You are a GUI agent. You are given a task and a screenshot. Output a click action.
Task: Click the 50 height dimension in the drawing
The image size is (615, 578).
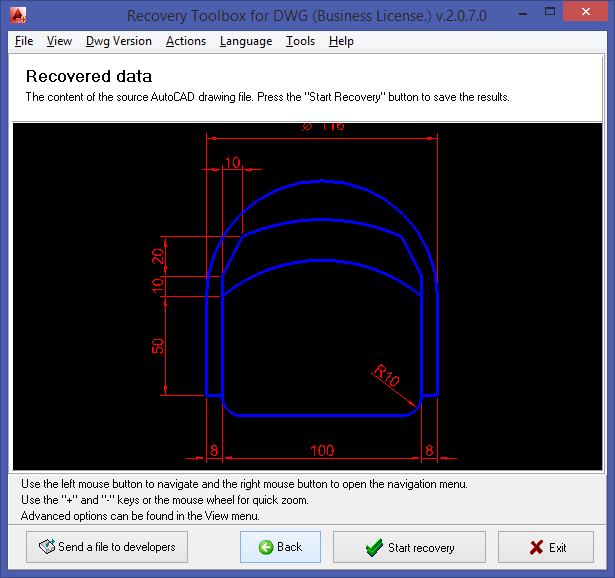(x=157, y=346)
